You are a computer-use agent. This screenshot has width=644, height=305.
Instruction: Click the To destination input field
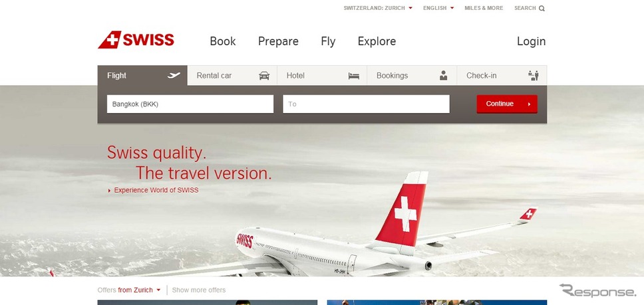click(x=366, y=104)
